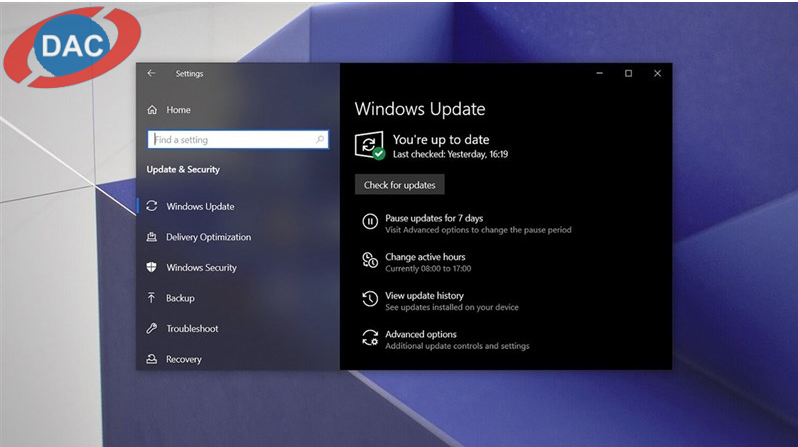Select Windows Update sidebar item
Viewport: 798px width, 447px height.
coord(201,206)
